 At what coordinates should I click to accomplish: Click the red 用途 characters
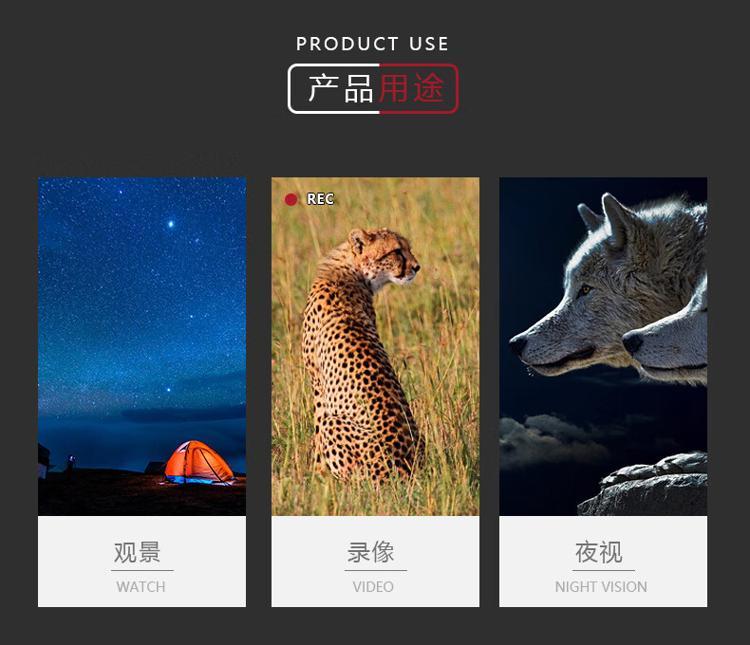411,89
